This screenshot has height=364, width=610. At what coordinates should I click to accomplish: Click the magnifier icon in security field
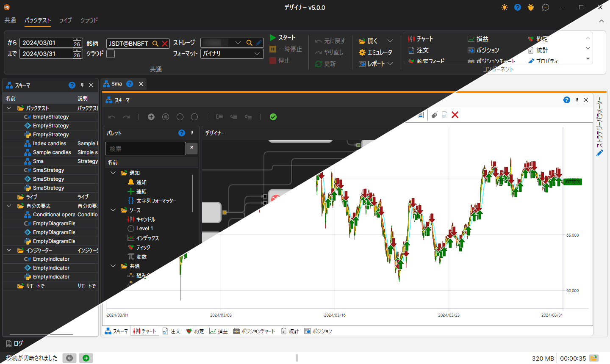coord(155,43)
